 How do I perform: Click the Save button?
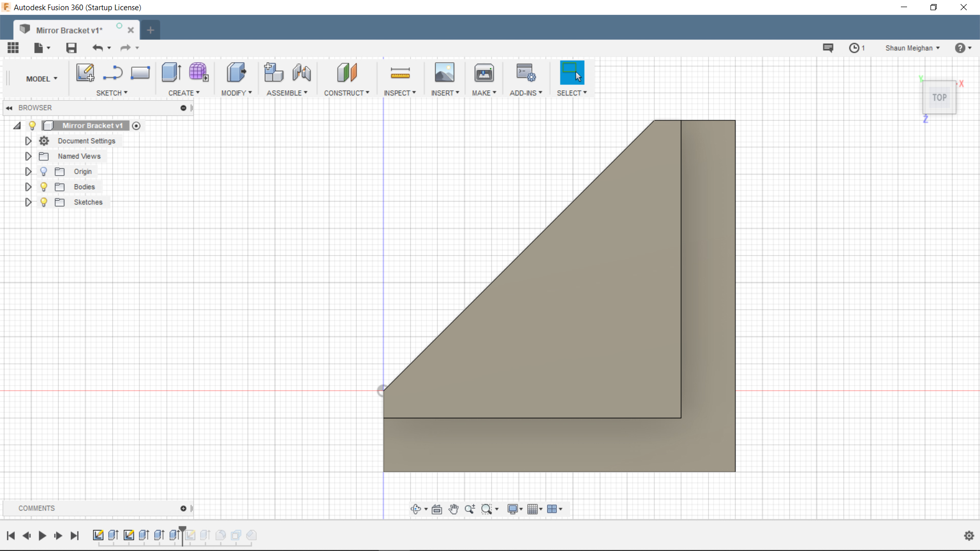pyautogui.click(x=70, y=47)
